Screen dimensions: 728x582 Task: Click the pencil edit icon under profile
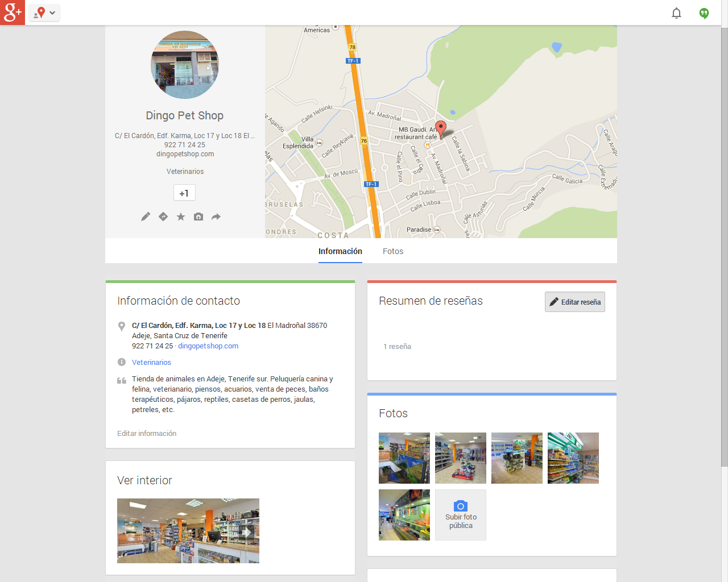(x=146, y=217)
